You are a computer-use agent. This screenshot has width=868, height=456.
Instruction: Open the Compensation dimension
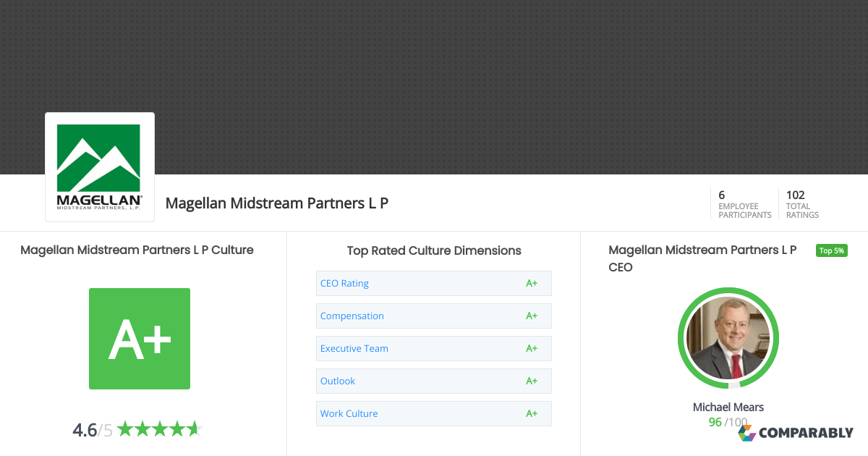[352, 316]
